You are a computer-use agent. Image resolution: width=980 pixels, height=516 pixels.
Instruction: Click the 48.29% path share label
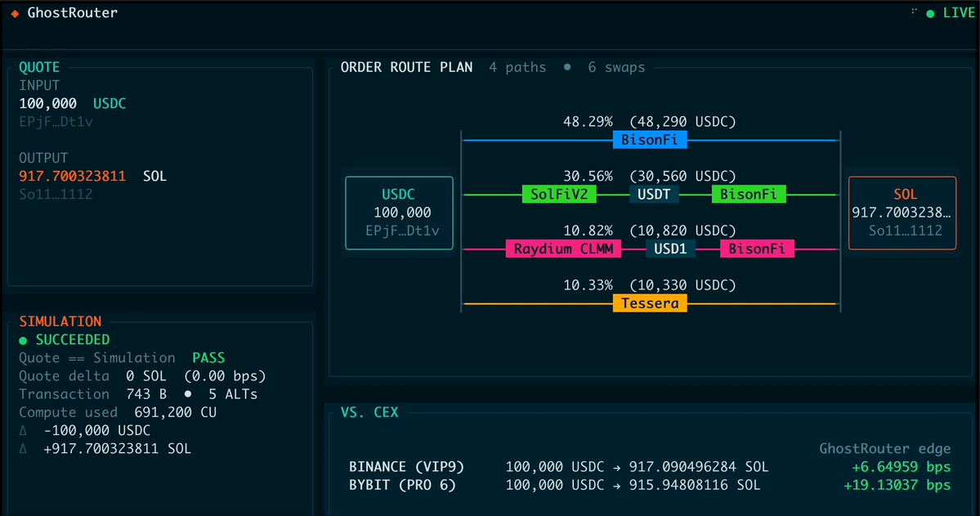coord(588,121)
